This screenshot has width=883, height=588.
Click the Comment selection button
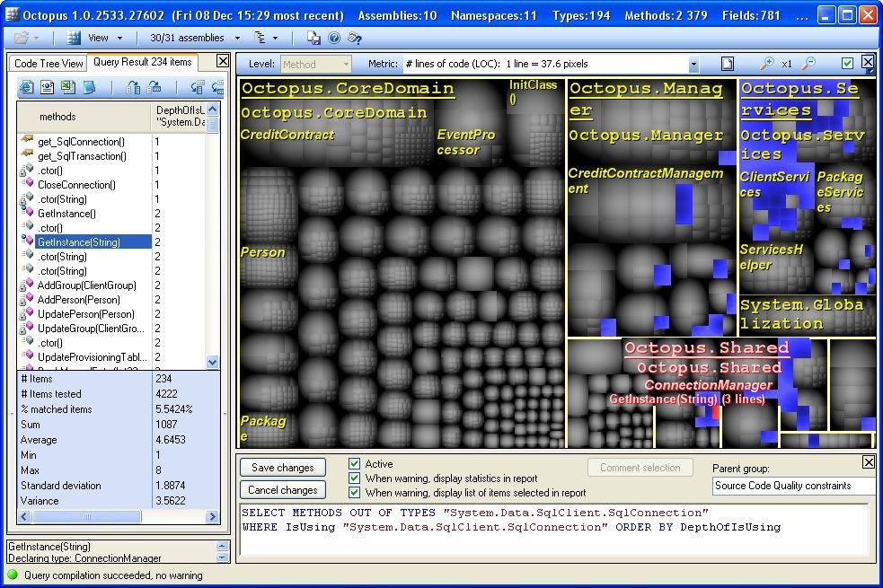pyautogui.click(x=640, y=468)
